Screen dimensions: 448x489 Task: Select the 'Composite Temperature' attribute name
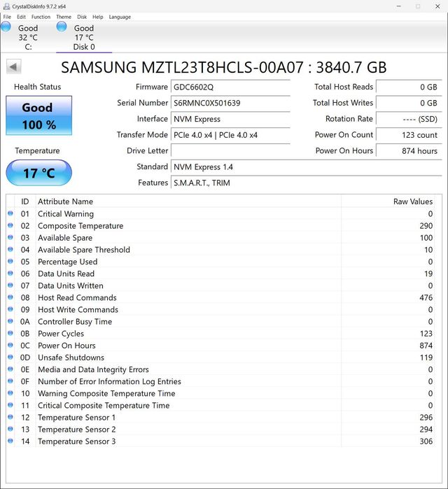[80, 226]
